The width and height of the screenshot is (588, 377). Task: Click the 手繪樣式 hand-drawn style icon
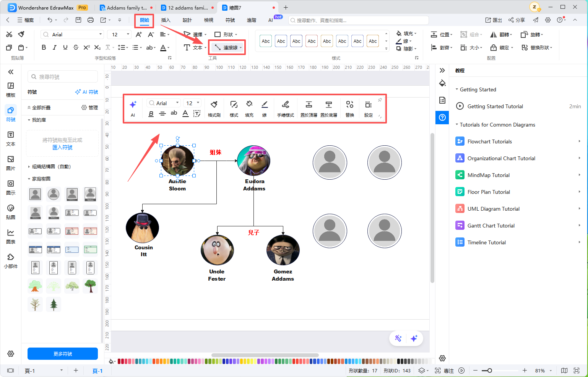(x=285, y=108)
